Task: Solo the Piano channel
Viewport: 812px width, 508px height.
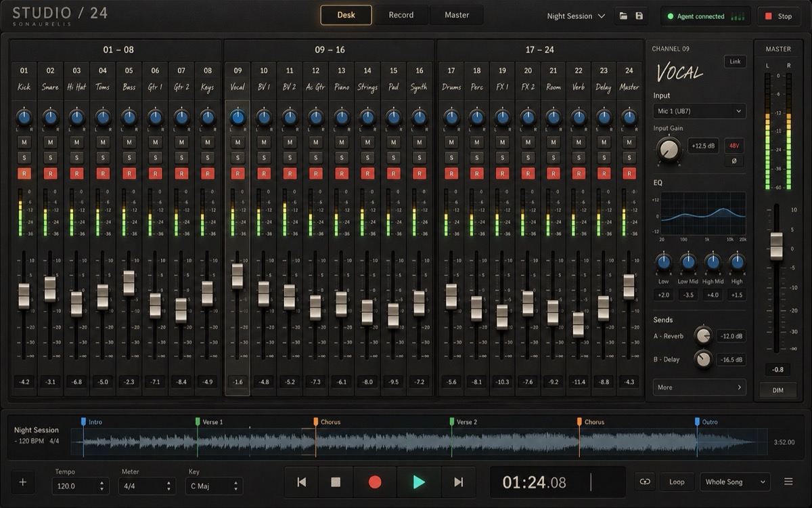Action: tap(342, 158)
